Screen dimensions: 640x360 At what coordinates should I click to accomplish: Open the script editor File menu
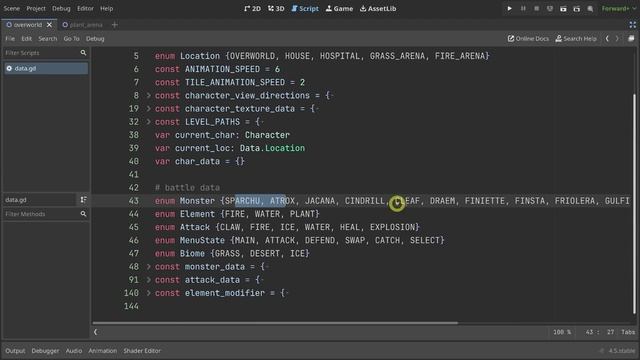pos(10,38)
